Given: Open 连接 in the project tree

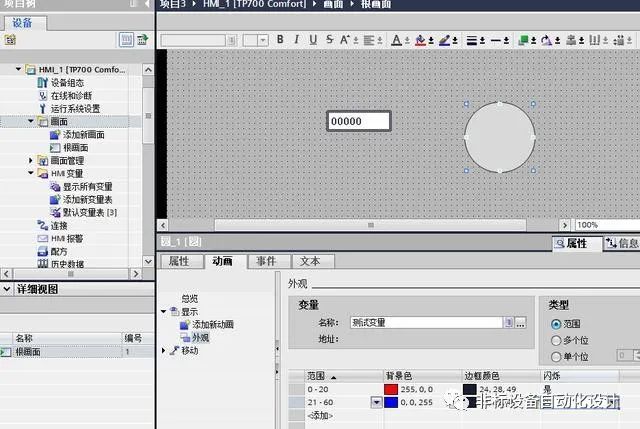Looking at the screenshot, I should (59, 226).
